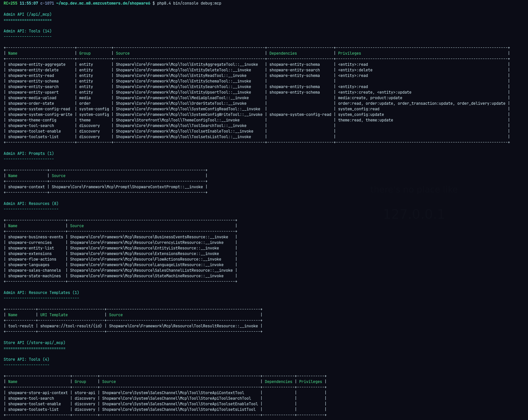528x420 pixels.
Task: Click the "order" Group cell
Action: pyautogui.click(x=85, y=103)
